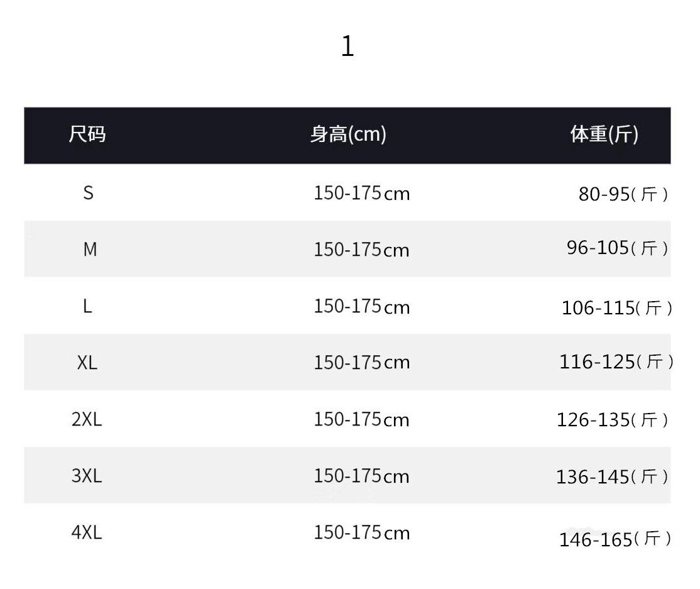Select the 4XL size cell
Screen dimensions: 700x589
[x=87, y=533]
